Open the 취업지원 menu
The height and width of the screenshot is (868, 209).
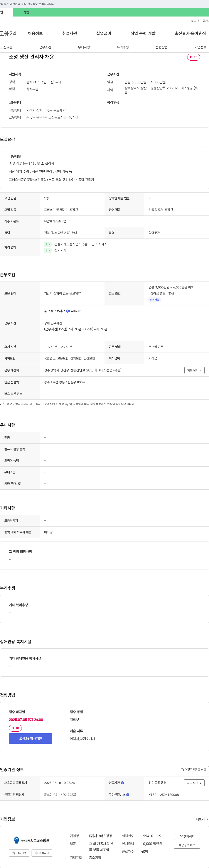[x=69, y=33]
